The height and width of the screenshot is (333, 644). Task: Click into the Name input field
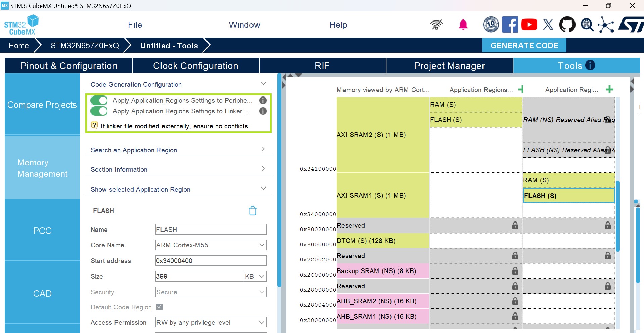pos(211,230)
